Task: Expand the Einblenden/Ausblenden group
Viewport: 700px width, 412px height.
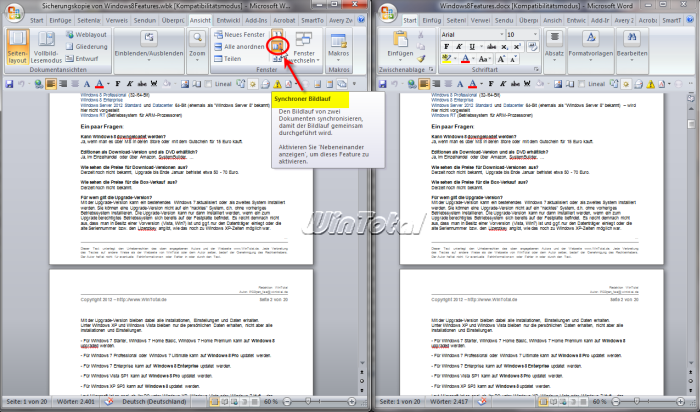Action: click(149, 47)
